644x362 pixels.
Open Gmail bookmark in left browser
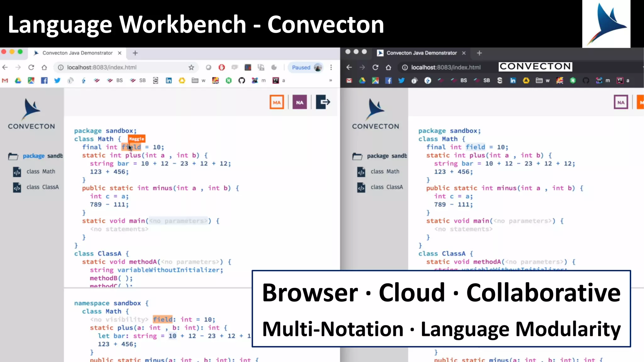[x=5, y=81]
